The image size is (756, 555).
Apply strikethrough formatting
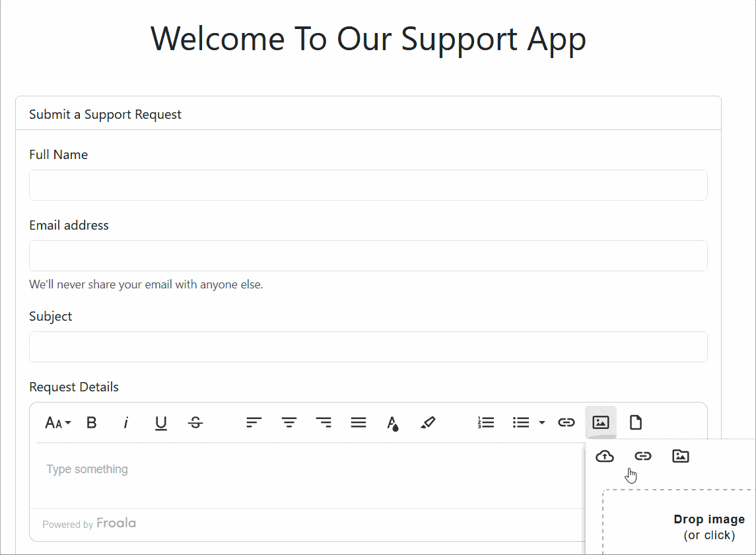pyautogui.click(x=195, y=422)
